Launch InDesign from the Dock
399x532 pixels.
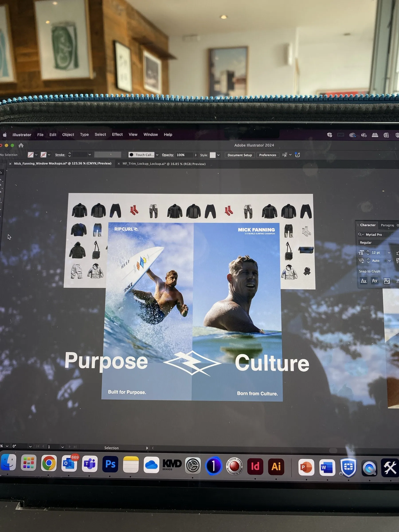point(255,467)
